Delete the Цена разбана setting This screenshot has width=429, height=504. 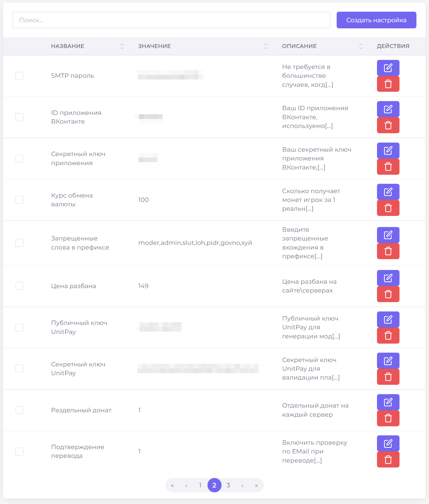point(388,294)
